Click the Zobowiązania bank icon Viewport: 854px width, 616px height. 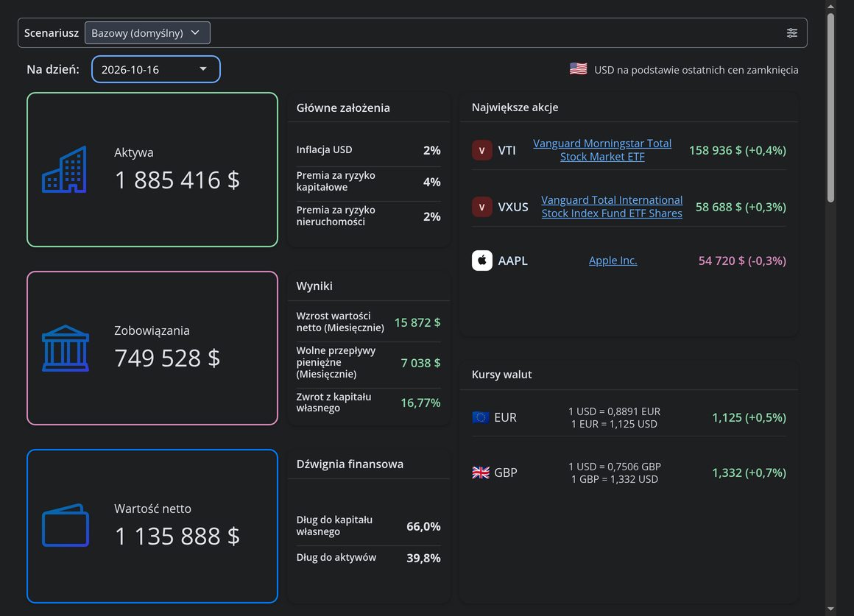(x=66, y=348)
